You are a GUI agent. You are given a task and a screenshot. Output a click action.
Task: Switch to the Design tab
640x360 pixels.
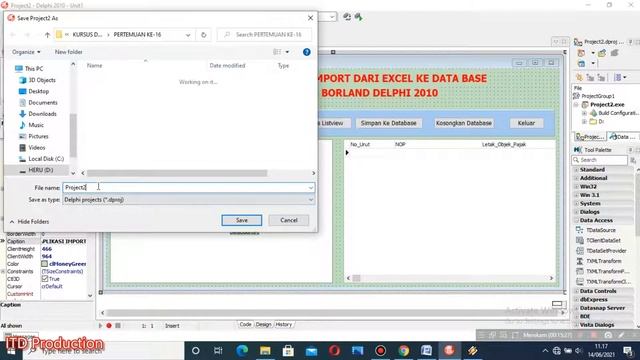tap(263, 324)
